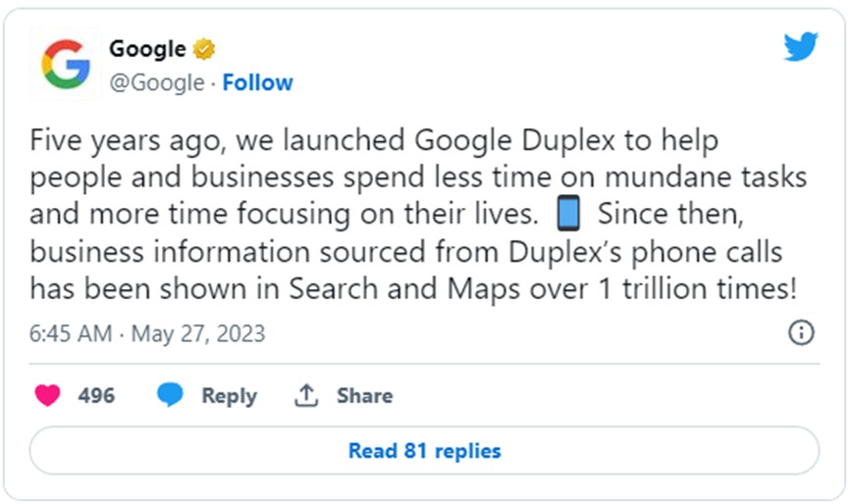Select the Share label
The width and height of the screenshot is (849, 504).
pos(364,396)
